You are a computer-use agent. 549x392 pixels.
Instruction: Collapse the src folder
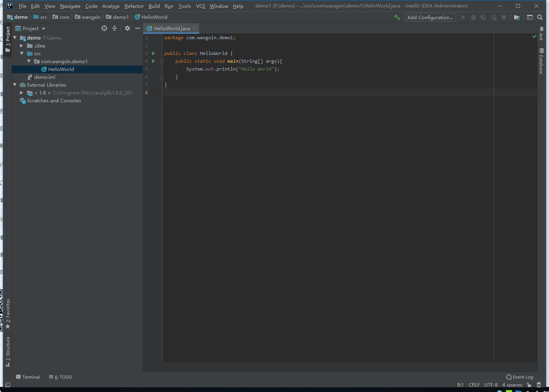pyautogui.click(x=22, y=54)
